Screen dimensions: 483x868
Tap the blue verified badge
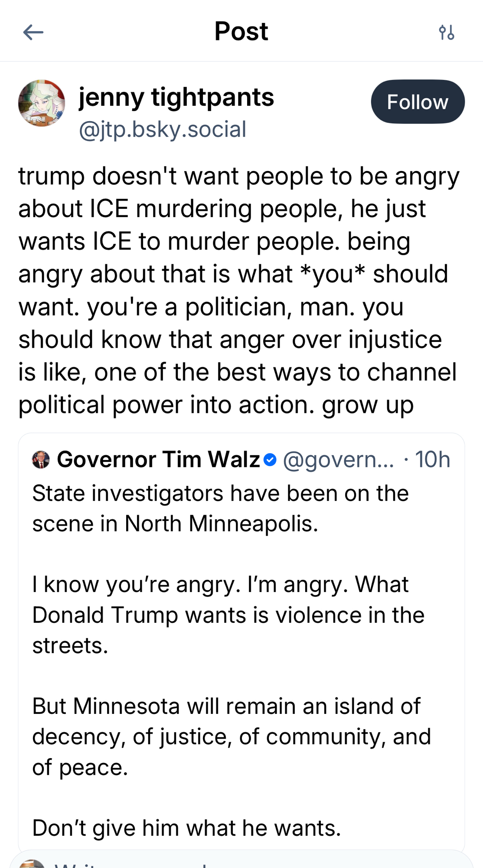click(270, 460)
